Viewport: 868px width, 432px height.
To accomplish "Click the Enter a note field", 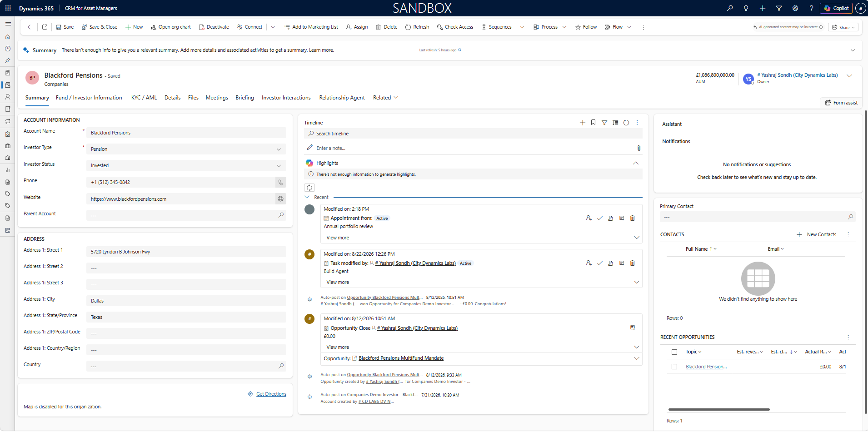I will (x=470, y=148).
